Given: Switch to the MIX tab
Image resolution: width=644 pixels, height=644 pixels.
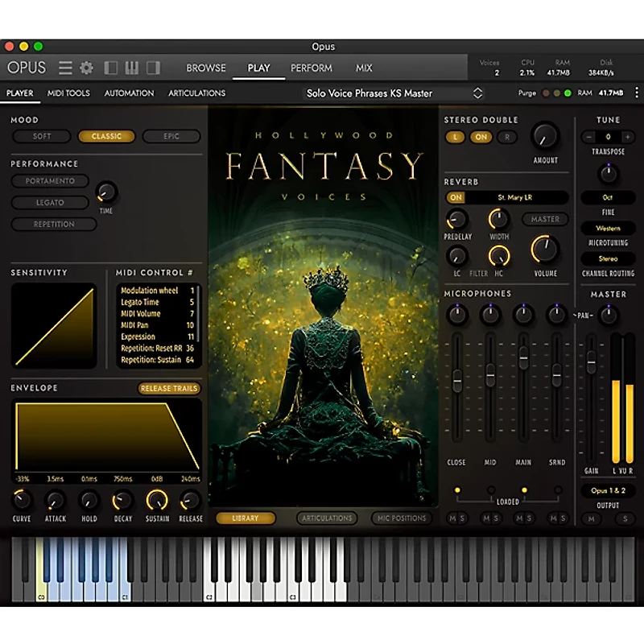Looking at the screenshot, I should 364,68.
